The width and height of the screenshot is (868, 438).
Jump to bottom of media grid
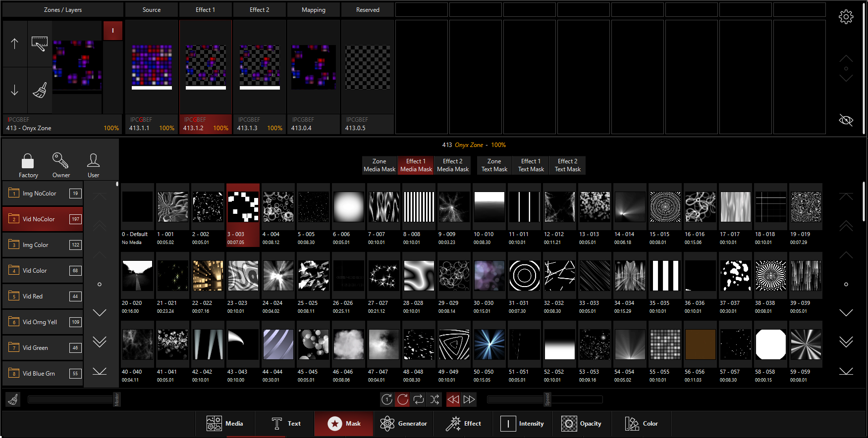click(x=846, y=371)
